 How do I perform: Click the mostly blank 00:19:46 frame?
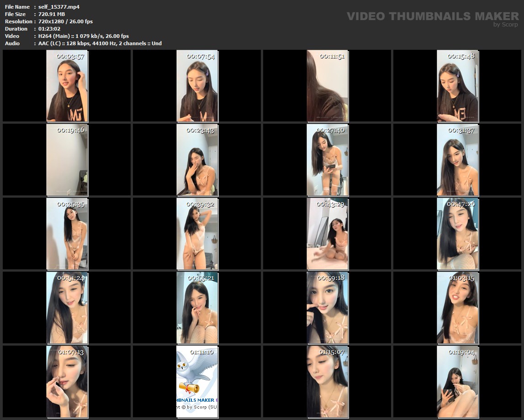[67, 160]
